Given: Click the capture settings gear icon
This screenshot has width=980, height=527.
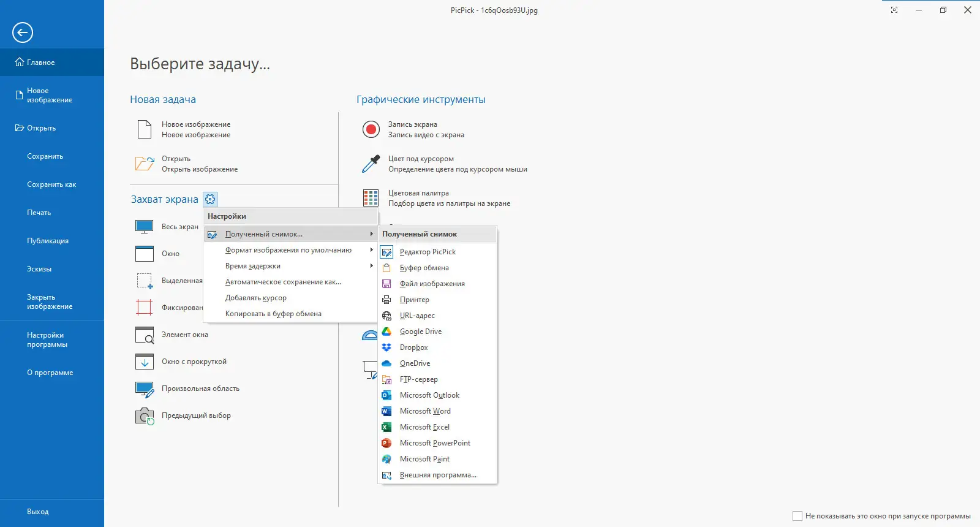Looking at the screenshot, I should [210, 199].
